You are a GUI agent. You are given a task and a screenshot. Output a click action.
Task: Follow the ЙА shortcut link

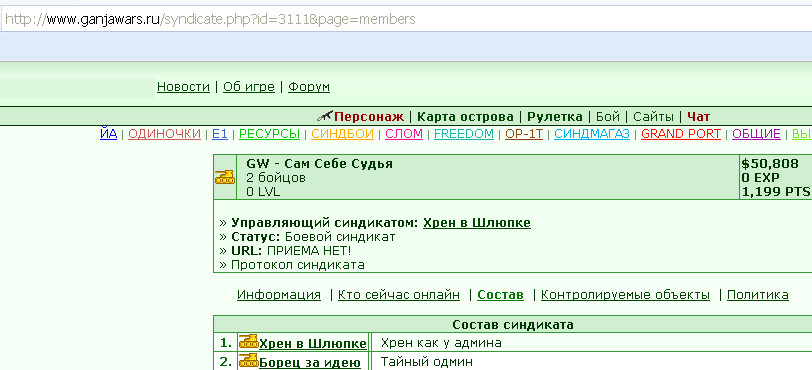108,134
